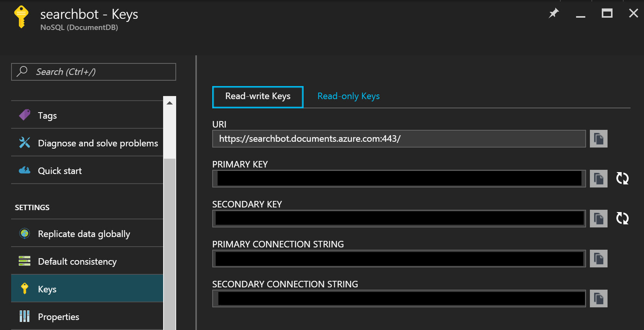Viewport: 644px width, 330px height.
Task: Click the Keys sidebar key icon
Action: point(25,289)
